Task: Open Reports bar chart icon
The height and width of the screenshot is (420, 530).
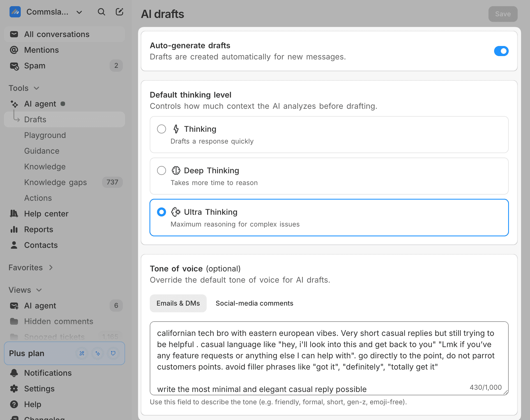Action: (14, 229)
